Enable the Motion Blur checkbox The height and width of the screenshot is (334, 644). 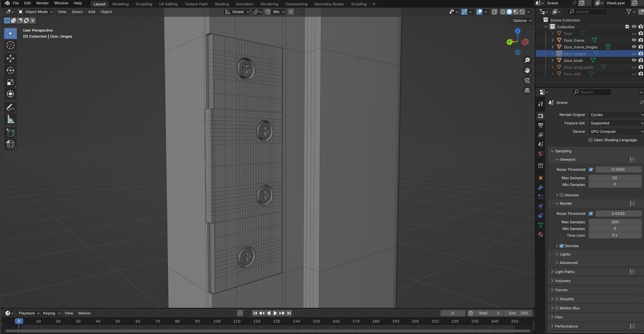click(557, 308)
